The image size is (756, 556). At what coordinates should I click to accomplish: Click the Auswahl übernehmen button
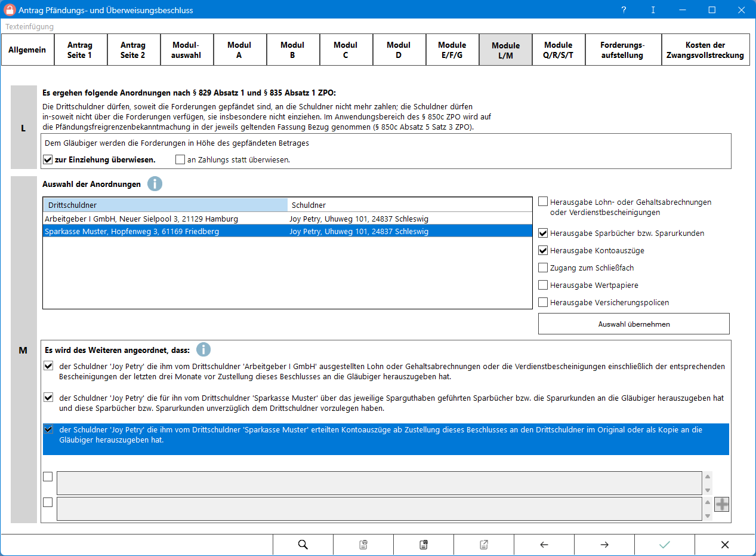(634, 324)
